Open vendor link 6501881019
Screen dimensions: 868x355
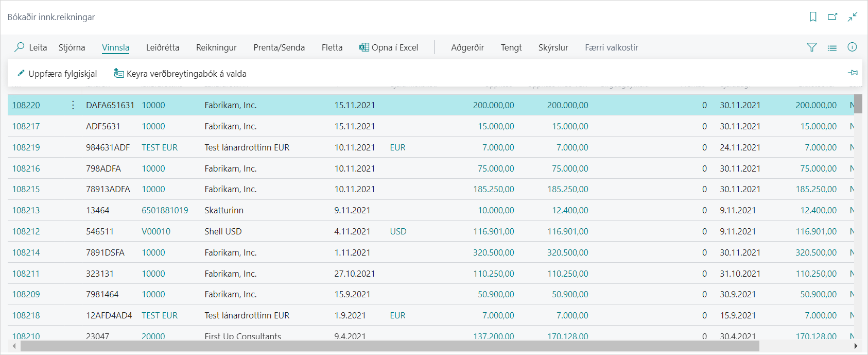[165, 210]
